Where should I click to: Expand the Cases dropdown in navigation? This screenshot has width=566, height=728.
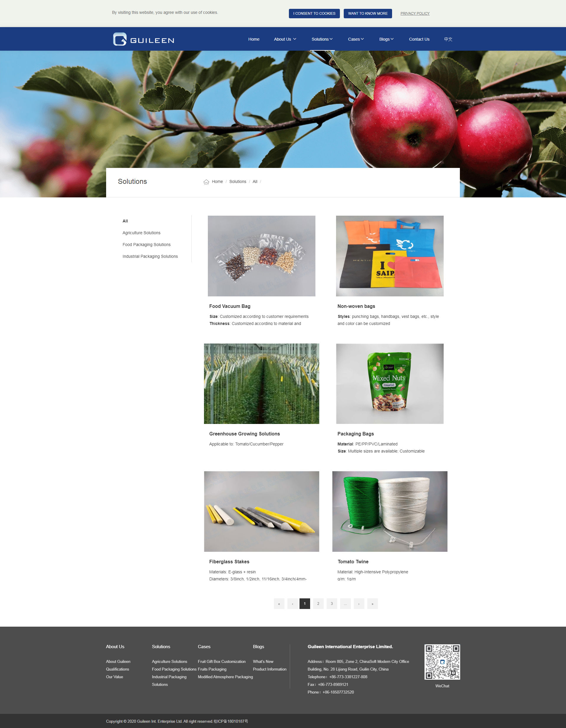pyautogui.click(x=356, y=39)
